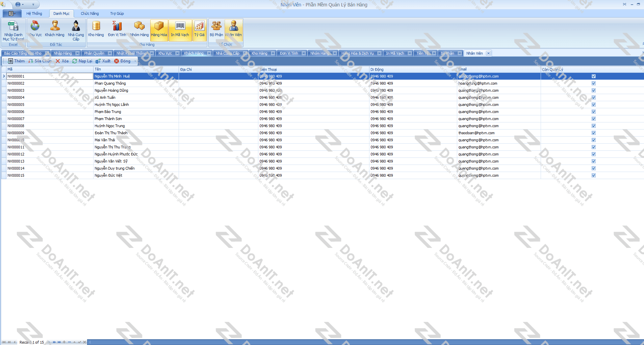Click the horizontal scrollbar left arrow
This screenshot has width=644, height=345.
(x=90, y=342)
